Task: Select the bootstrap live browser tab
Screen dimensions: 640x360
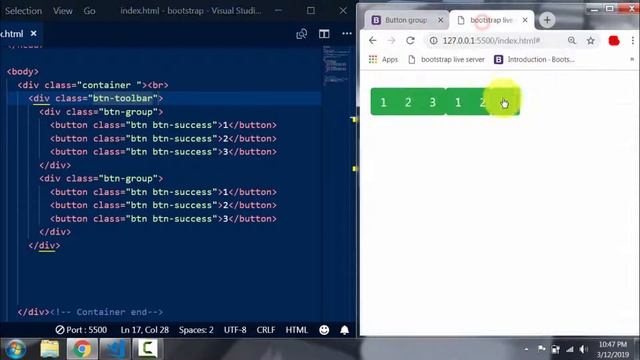Action: 491,20
